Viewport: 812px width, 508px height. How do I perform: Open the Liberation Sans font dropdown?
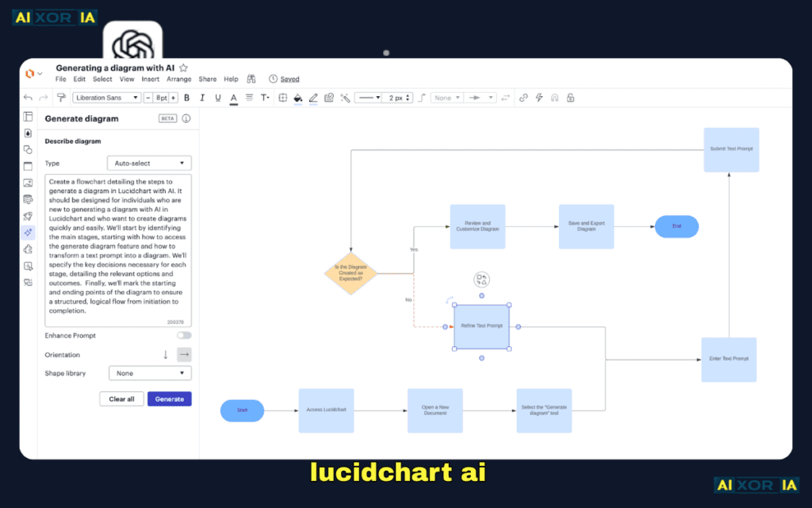tap(106, 97)
